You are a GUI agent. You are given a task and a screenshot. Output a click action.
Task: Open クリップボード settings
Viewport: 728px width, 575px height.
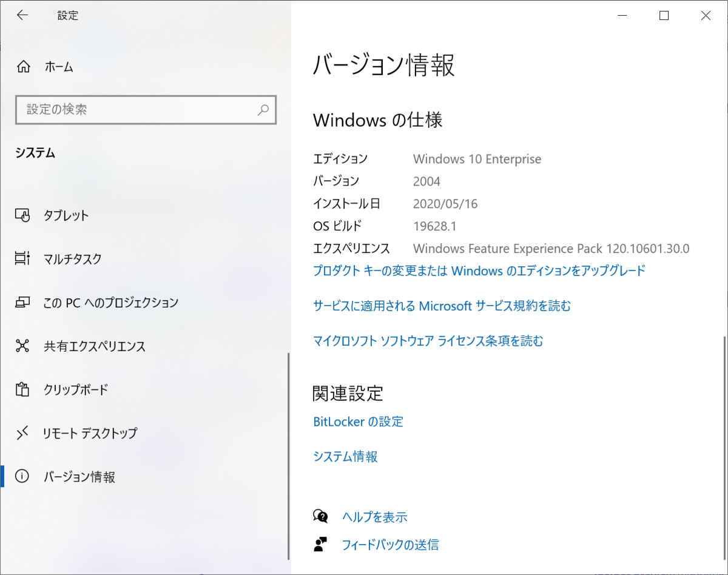(x=144, y=389)
